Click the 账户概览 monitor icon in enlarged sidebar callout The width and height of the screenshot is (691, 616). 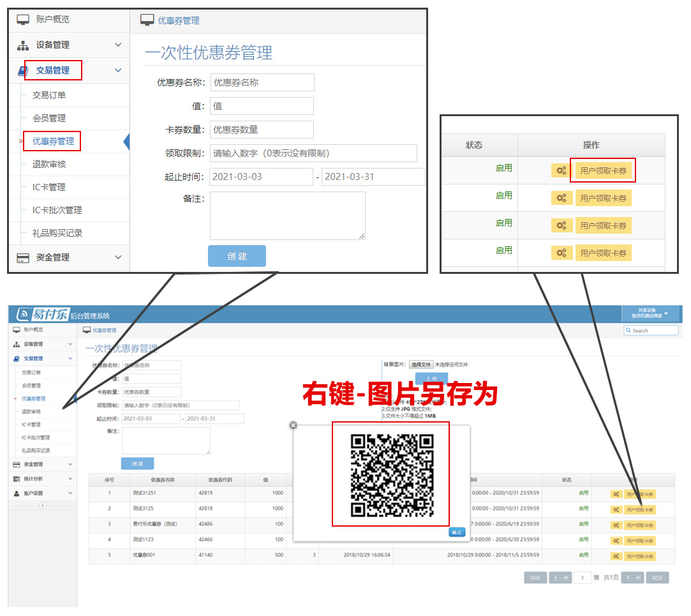[x=23, y=19]
